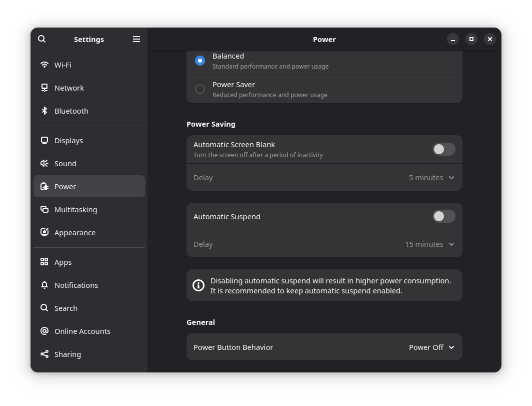The image size is (532, 406).
Task: Click the search icon in Settings header
Action: tap(42, 39)
